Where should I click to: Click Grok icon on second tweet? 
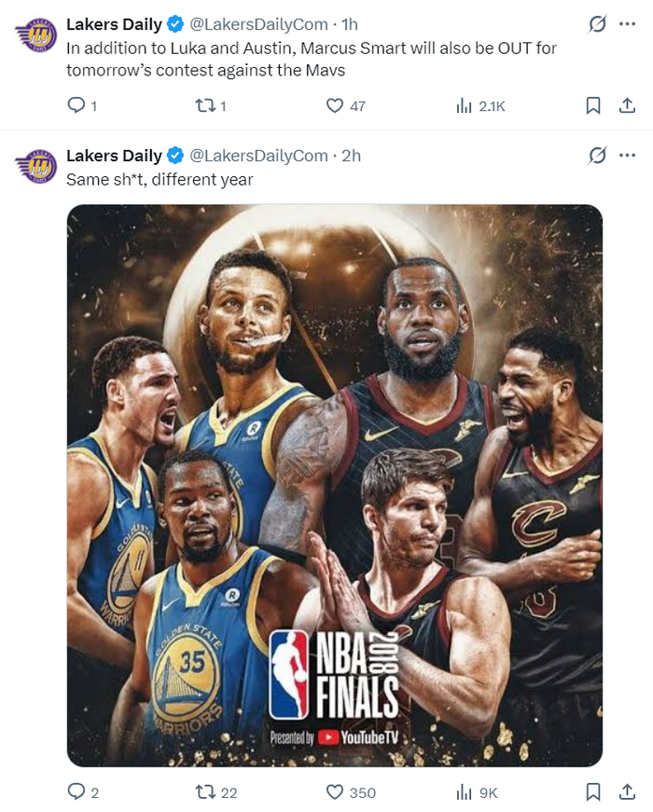(597, 156)
